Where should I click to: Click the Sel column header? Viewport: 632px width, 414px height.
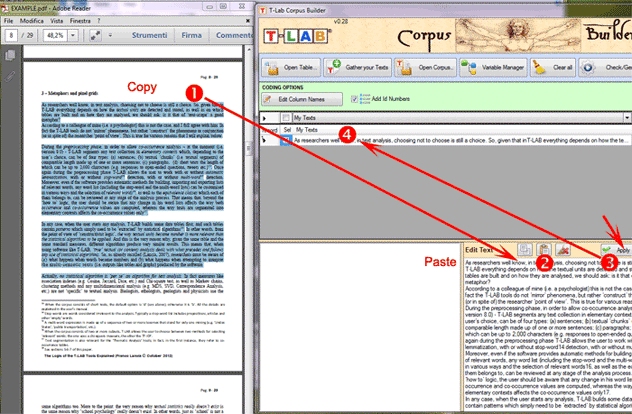287,130
